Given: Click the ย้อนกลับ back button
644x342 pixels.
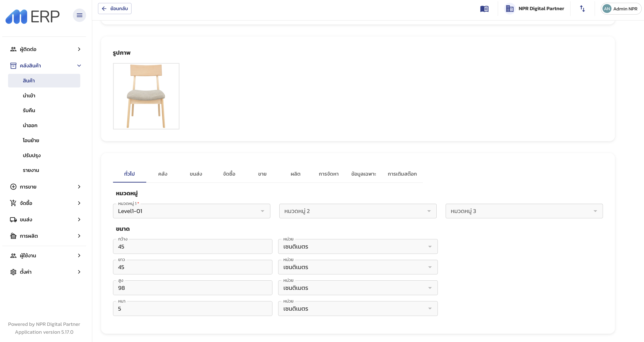Looking at the screenshot, I should 114,9.
